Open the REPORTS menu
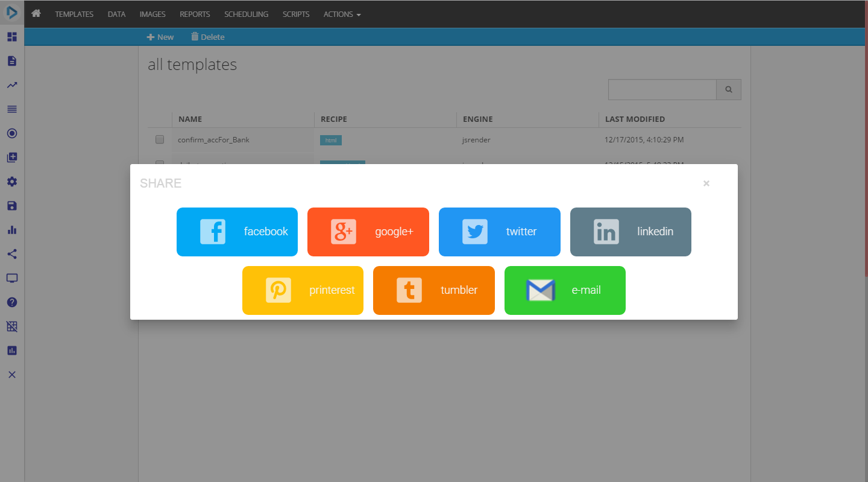 point(195,14)
